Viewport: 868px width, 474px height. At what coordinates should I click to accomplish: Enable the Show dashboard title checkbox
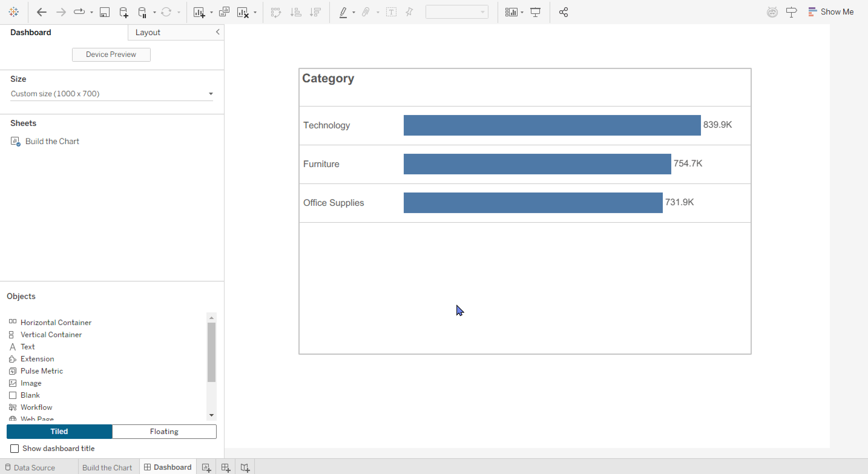[15, 448]
